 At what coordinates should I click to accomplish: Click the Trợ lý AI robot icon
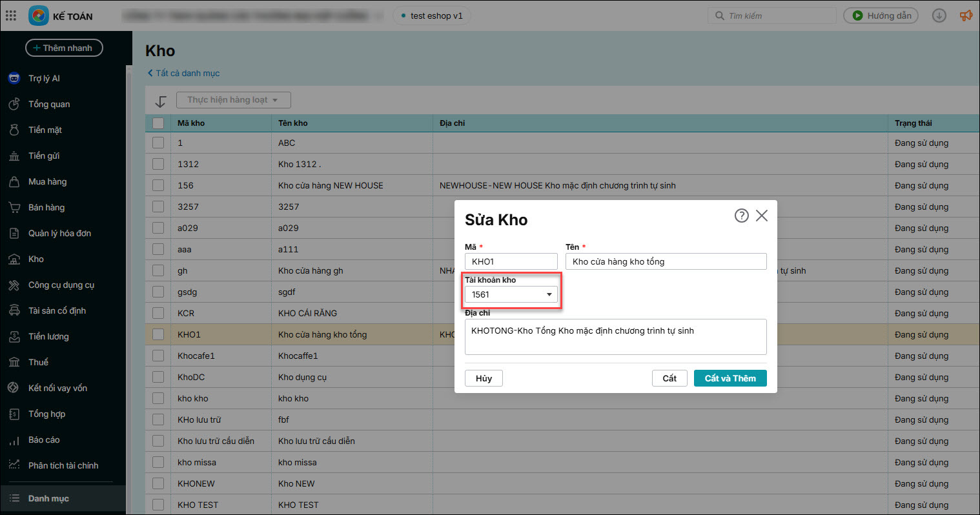coord(14,78)
